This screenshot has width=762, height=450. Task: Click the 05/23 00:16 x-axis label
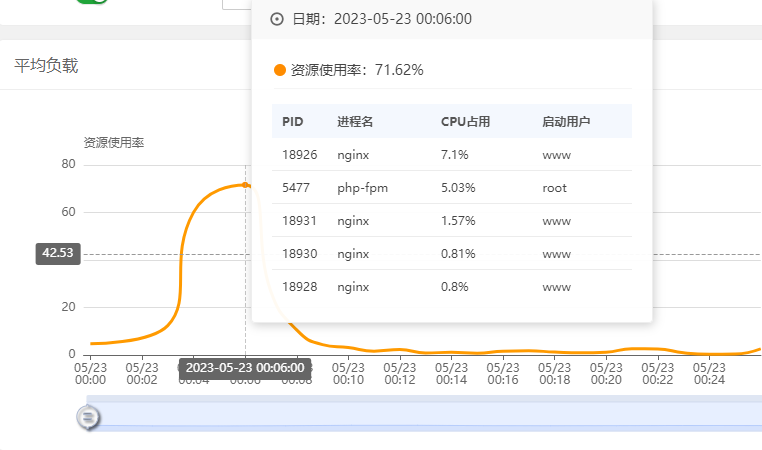503,374
